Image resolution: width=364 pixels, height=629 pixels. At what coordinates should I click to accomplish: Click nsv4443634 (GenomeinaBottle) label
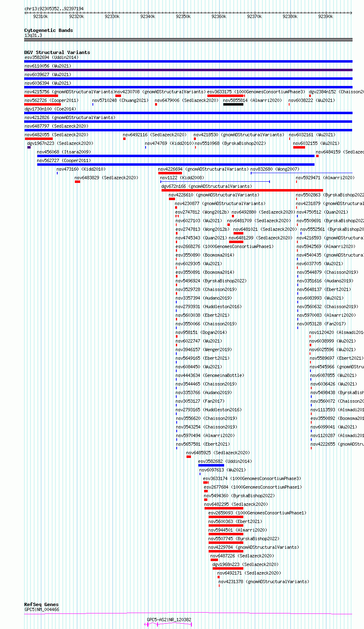click(210, 375)
